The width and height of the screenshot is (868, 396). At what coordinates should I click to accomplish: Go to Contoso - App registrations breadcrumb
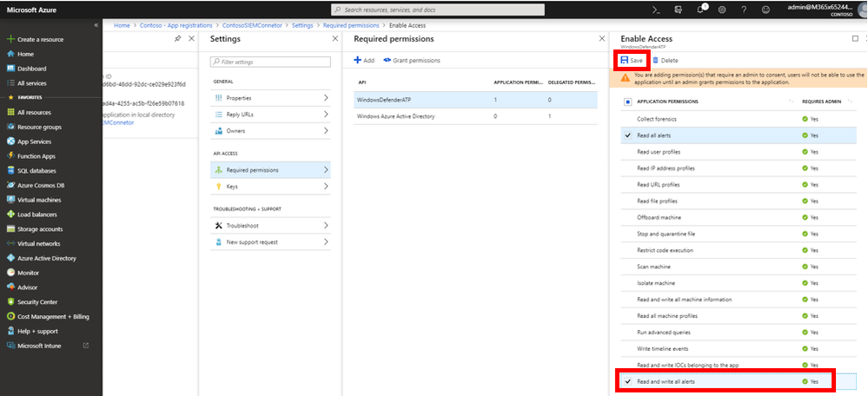(176, 25)
